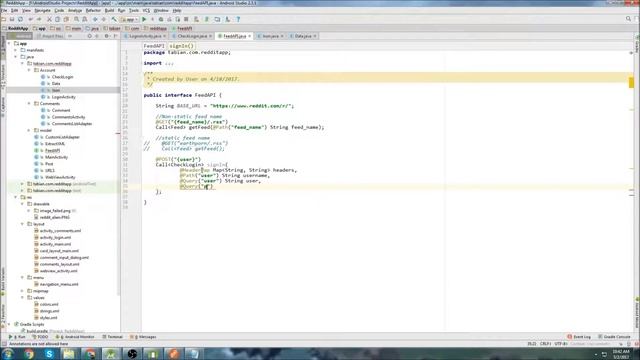Click the green Run app button
Image resolution: width=640 pixels, height=360 pixels.
pos(144,19)
